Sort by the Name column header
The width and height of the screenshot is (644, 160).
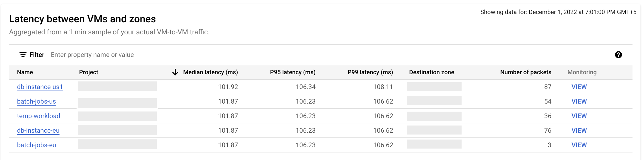tap(25, 72)
